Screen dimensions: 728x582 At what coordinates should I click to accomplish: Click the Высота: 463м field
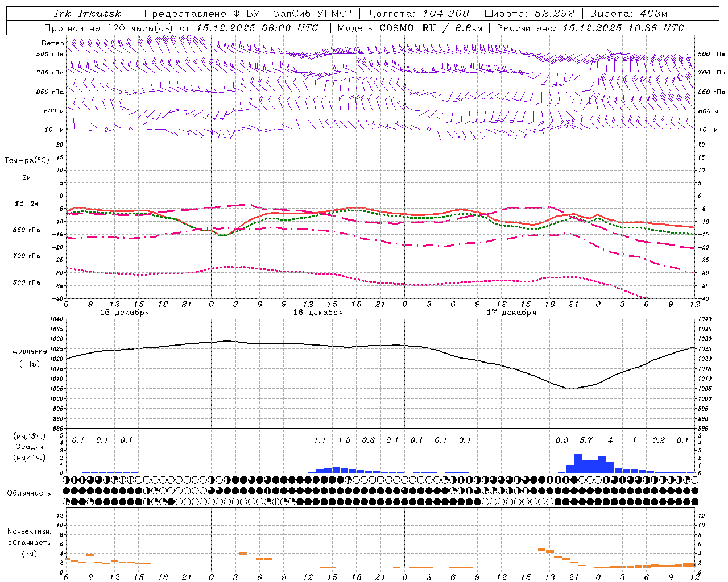tap(628, 14)
